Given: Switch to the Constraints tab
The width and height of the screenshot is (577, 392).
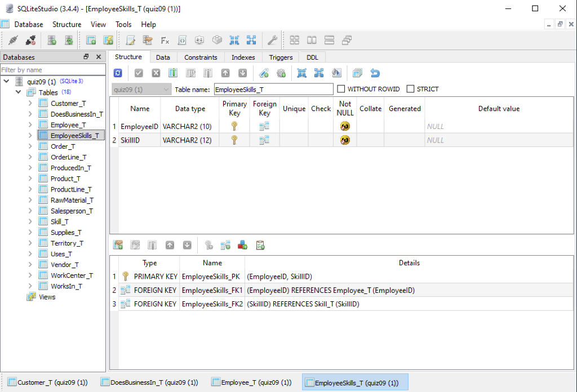Looking at the screenshot, I should [201, 57].
